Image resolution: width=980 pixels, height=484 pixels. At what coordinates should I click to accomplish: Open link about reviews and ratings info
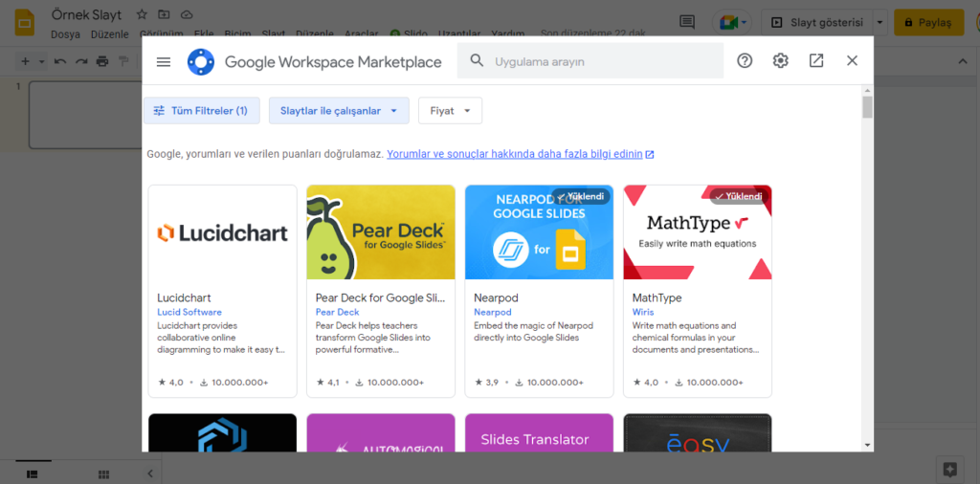coord(520,154)
